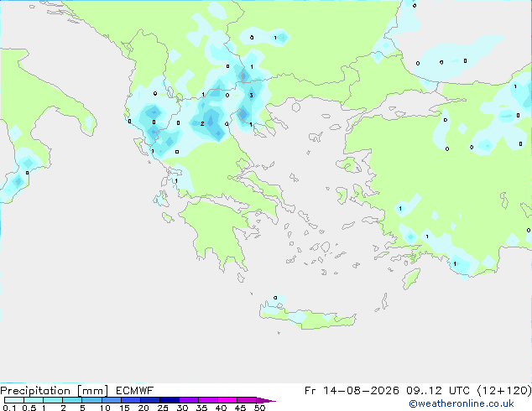This screenshot has width=532, height=411.
Task: Click the map precipitation value "2"
Action: click(x=202, y=124)
